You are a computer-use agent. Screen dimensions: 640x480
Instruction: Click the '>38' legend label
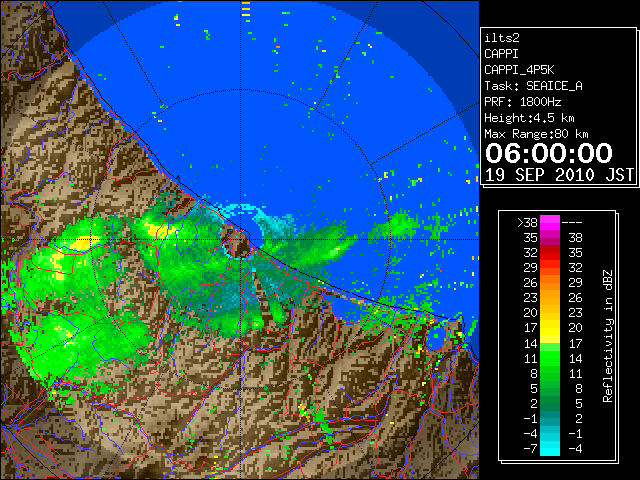pyautogui.click(x=527, y=223)
